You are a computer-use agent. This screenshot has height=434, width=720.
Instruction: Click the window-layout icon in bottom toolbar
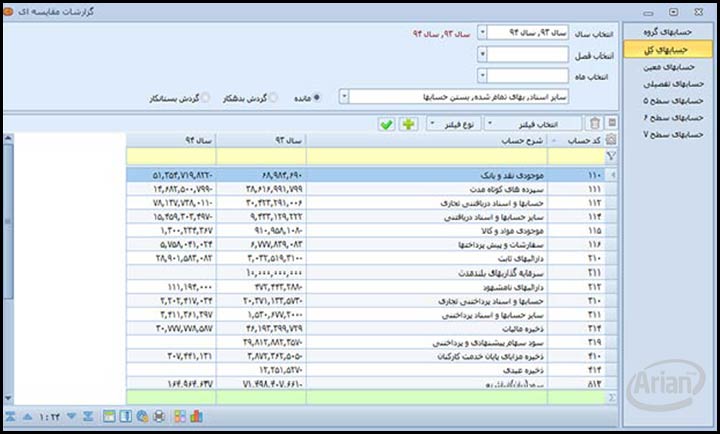tap(109, 417)
